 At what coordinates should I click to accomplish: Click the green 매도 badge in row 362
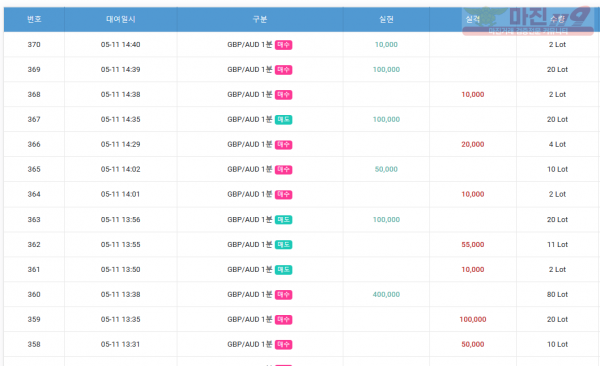284,245
